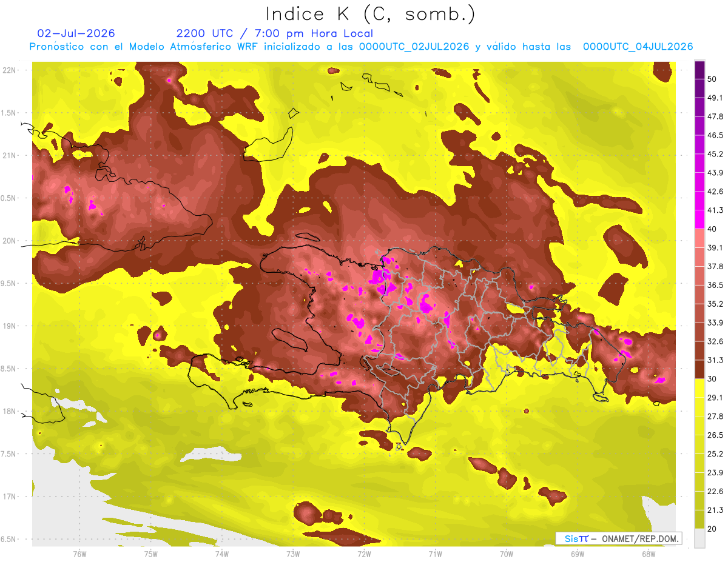Click the dark purple swatch above 50

tap(699, 69)
